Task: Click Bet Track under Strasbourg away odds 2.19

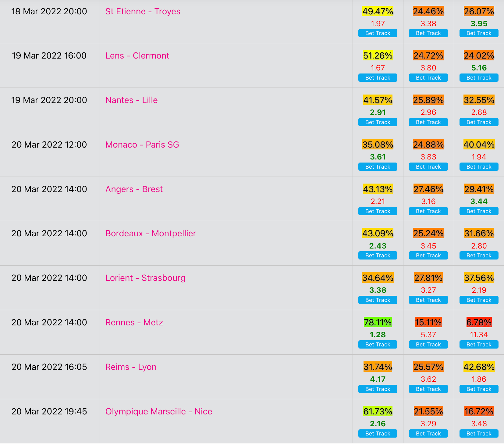Action: coord(479,300)
